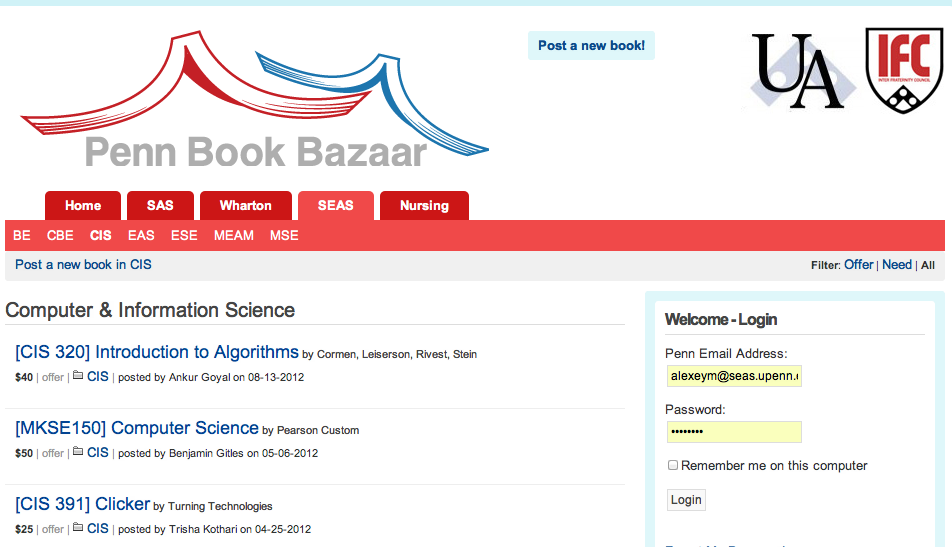952x547 pixels.
Task: Click posted by Benjamin Gitles text
Action: click(x=218, y=454)
